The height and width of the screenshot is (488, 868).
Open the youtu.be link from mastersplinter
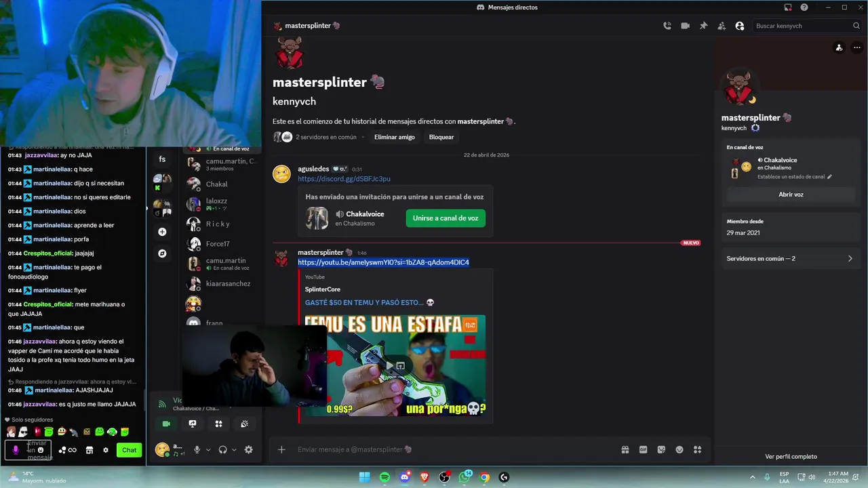pyautogui.click(x=383, y=262)
